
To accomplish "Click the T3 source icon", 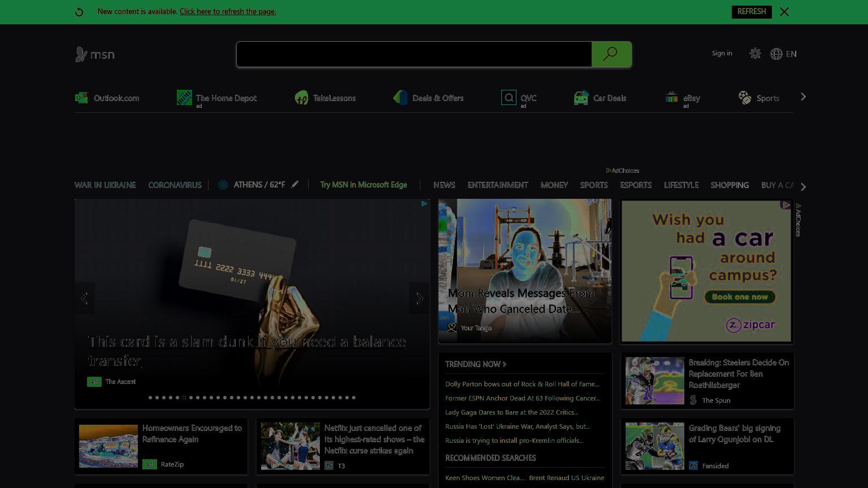I will point(329,465).
